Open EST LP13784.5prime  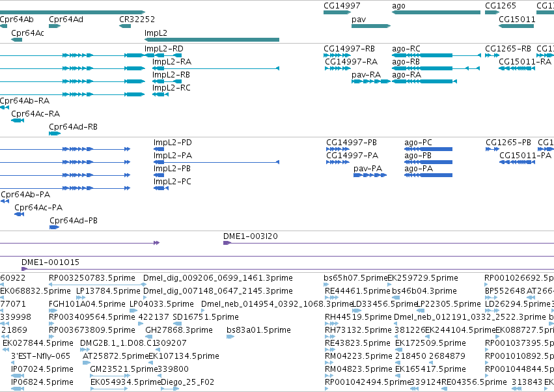(x=108, y=291)
